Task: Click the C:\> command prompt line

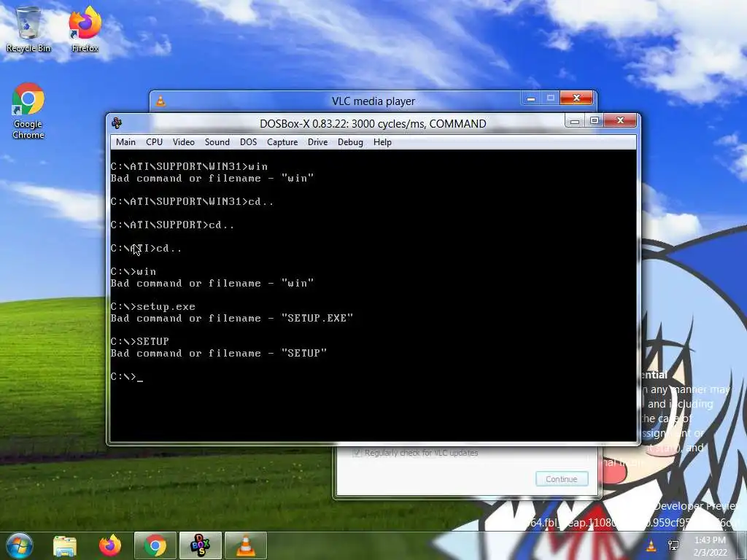Action: 126,377
